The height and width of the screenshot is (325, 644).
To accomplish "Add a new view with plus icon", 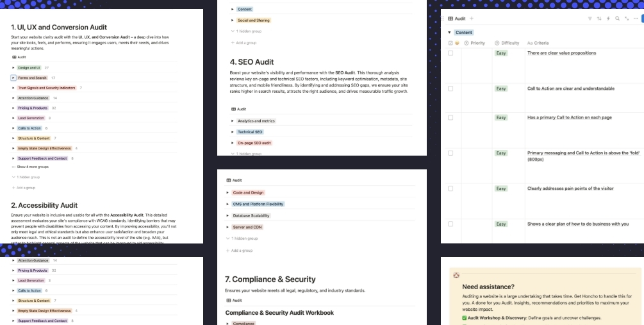I will point(472,19).
